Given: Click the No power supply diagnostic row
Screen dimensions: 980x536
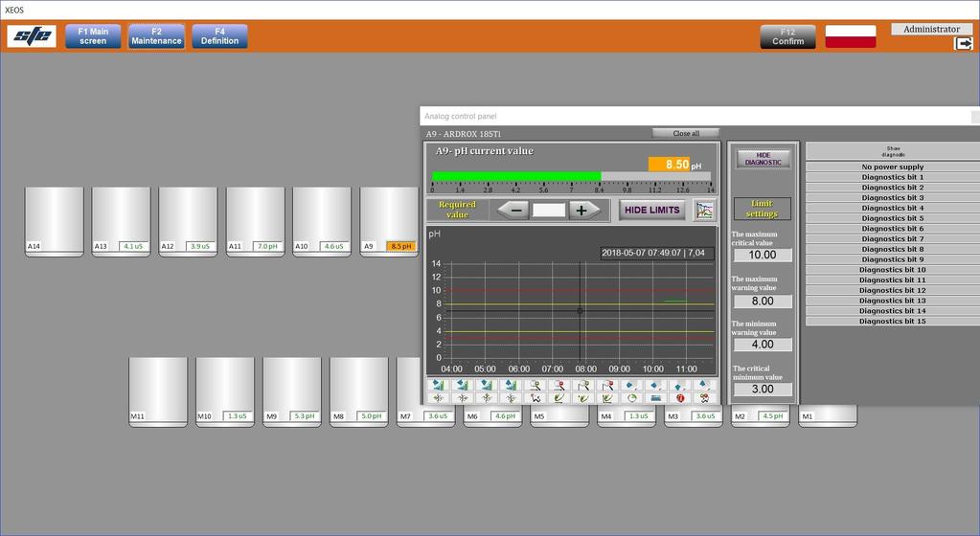Looking at the screenshot, I should click(x=893, y=167).
